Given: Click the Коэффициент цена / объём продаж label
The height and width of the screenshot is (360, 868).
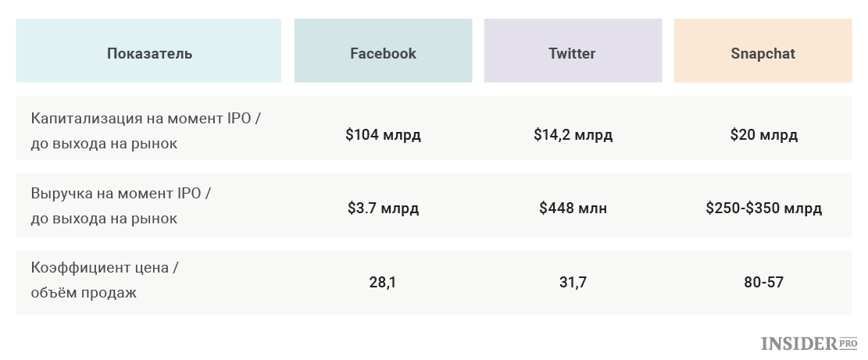Looking at the screenshot, I should tap(105, 280).
